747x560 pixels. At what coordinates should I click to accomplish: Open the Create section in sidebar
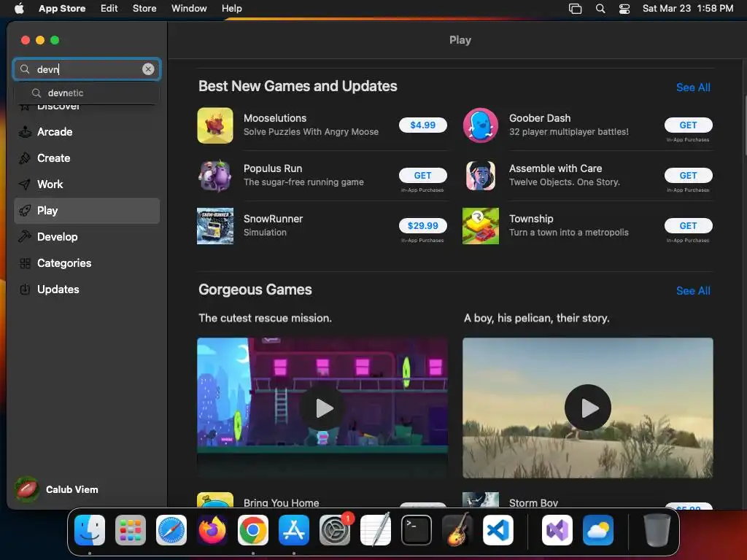[87, 158]
